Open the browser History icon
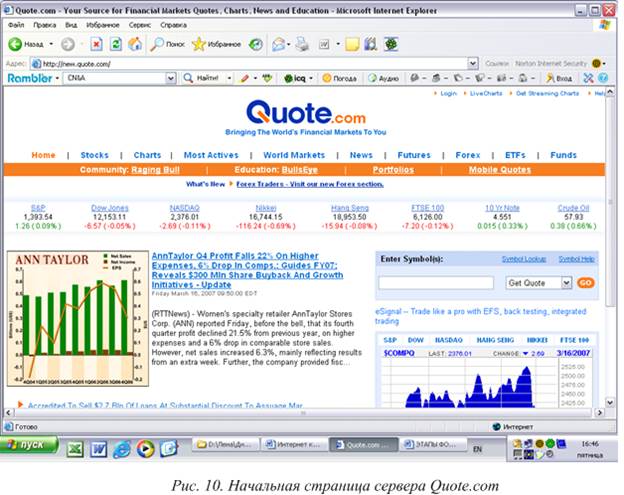 pyautogui.click(x=256, y=44)
